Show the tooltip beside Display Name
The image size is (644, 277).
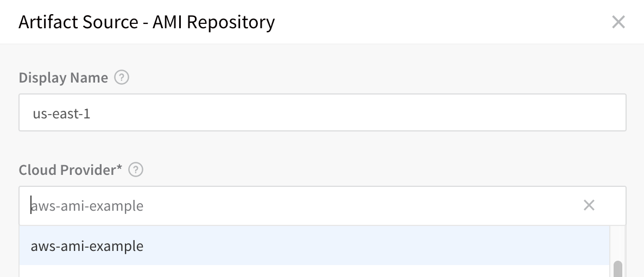coord(122,77)
